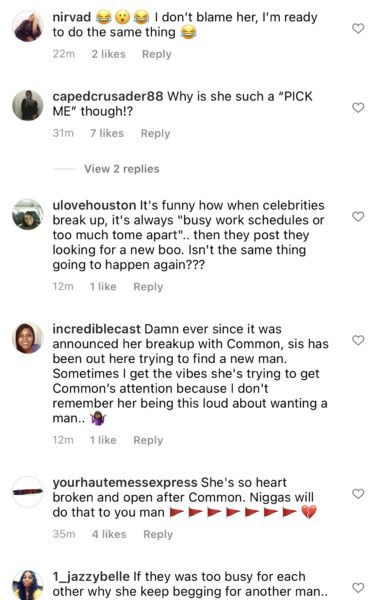Viewport: 382px width, 600px height.
Task: View the 7 likes on capedcrusader88's comment
Action: (107, 133)
